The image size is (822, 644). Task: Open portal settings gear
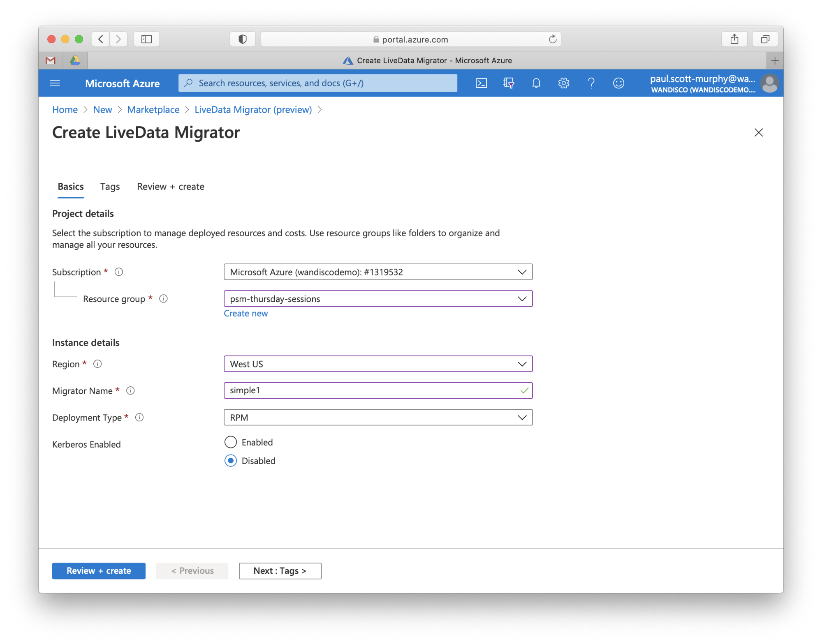point(563,83)
